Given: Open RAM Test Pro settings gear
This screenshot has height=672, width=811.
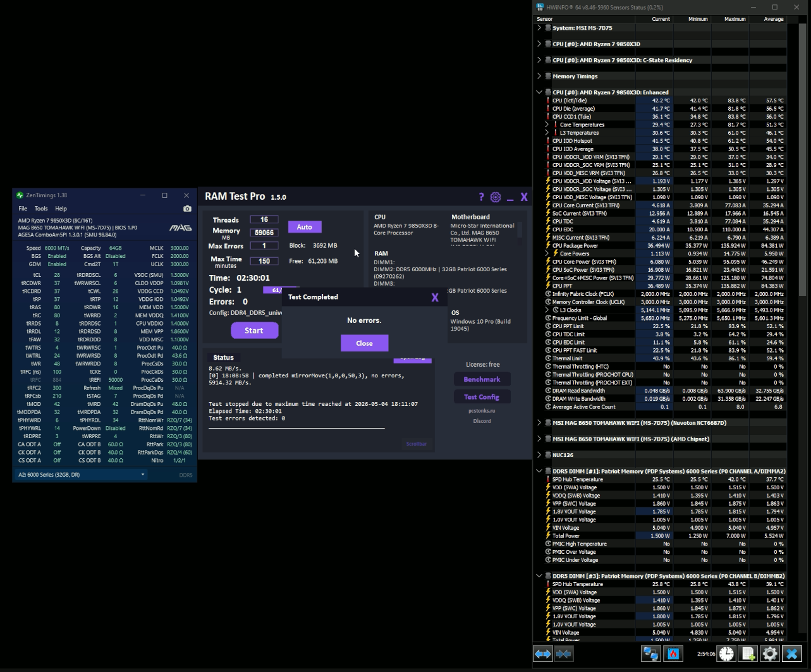Looking at the screenshot, I should point(496,197).
